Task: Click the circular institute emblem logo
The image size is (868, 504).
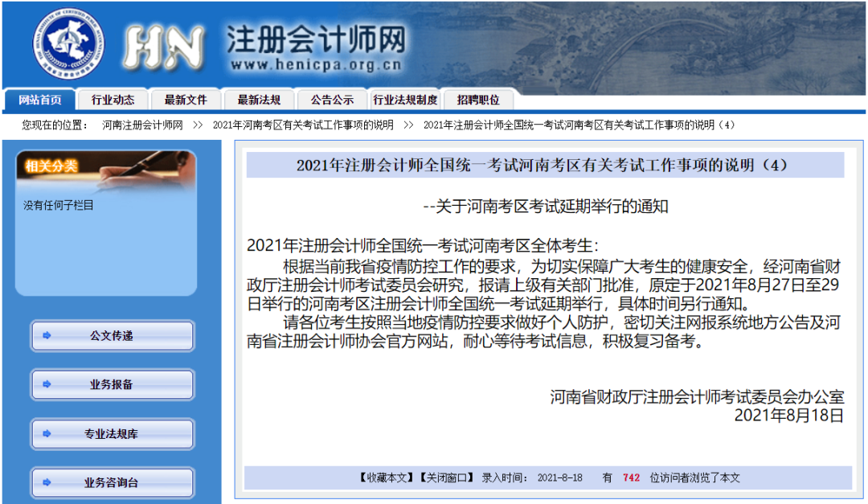Action: 68,43
